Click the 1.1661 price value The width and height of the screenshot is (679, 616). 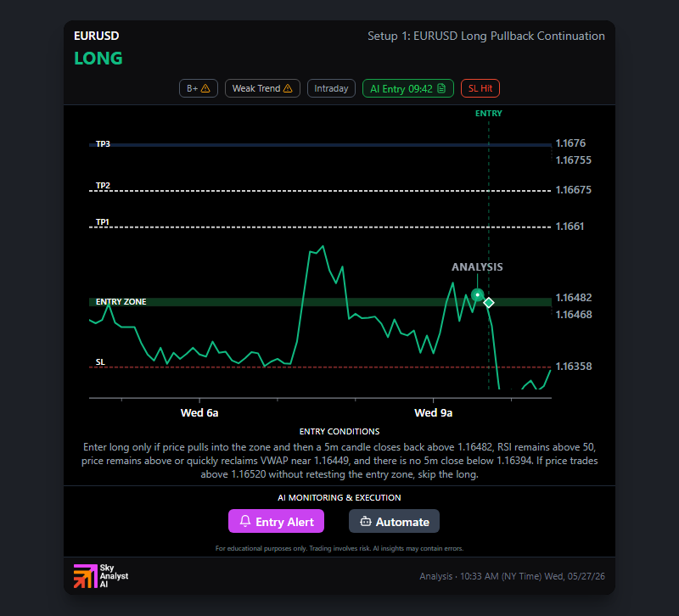tap(570, 227)
